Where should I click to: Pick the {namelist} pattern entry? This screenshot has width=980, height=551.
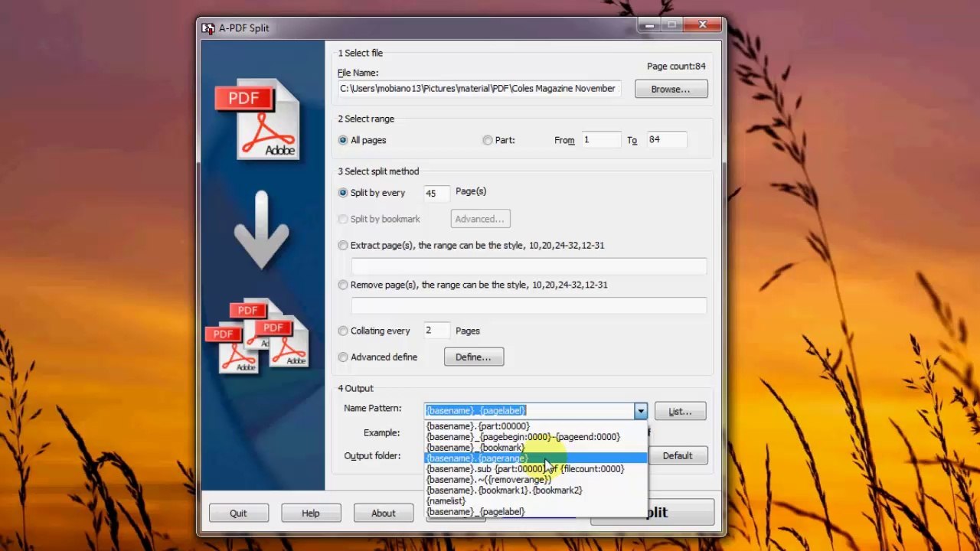(536, 501)
